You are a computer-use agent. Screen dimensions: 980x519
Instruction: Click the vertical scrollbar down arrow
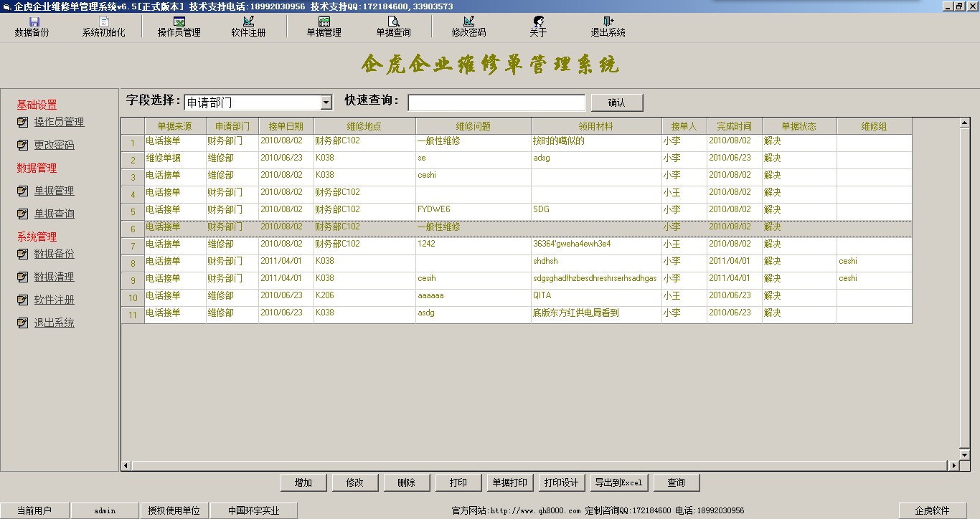pyautogui.click(x=965, y=454)
